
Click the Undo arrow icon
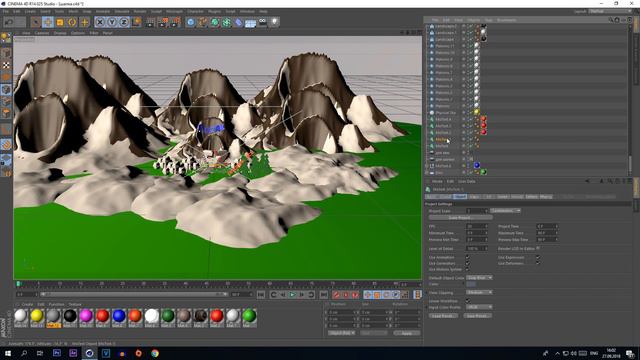pyautogui.click(x=9, y=22)
